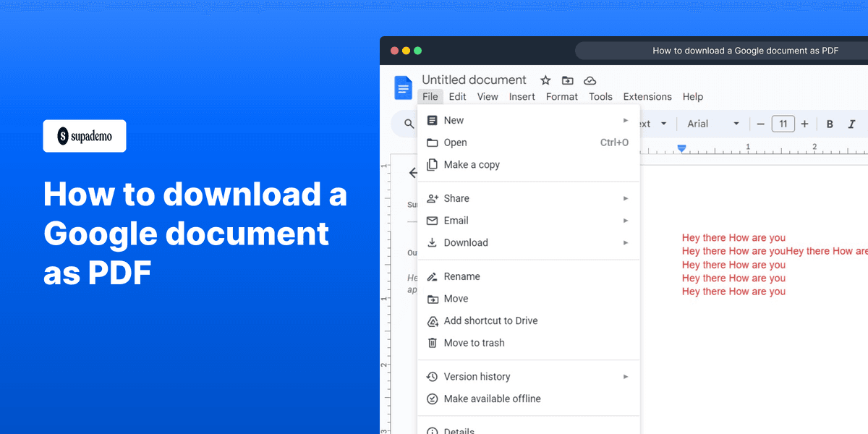Image resolution: width=868 pixels, height=434 pixels.
Task: Click the Move folder icon beside the star
Action: coord(567,80)
